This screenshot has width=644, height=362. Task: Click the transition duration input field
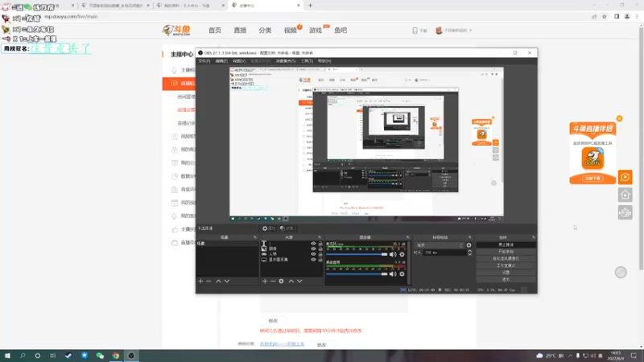click(x=445, y=253)
